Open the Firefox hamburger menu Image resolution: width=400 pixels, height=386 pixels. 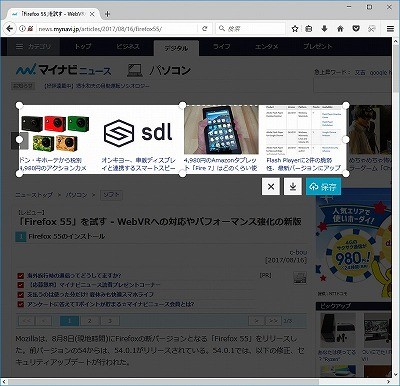(390, 29)
